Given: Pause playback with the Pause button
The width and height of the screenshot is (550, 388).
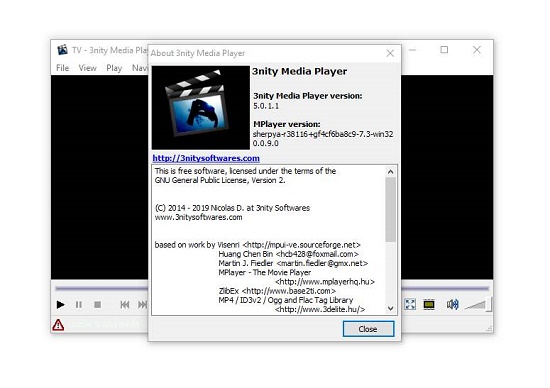Looking at the screenshot, I should tap(79, 305).
